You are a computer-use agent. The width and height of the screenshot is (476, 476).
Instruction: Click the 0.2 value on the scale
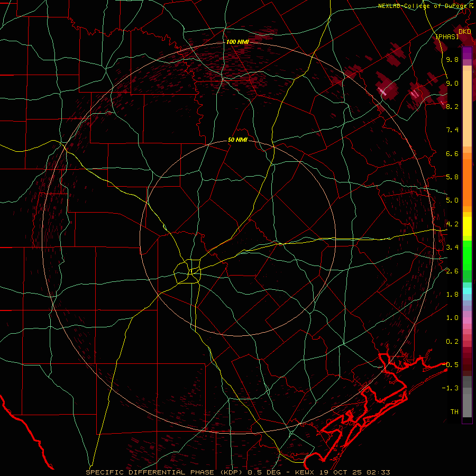tap(452, 342)
